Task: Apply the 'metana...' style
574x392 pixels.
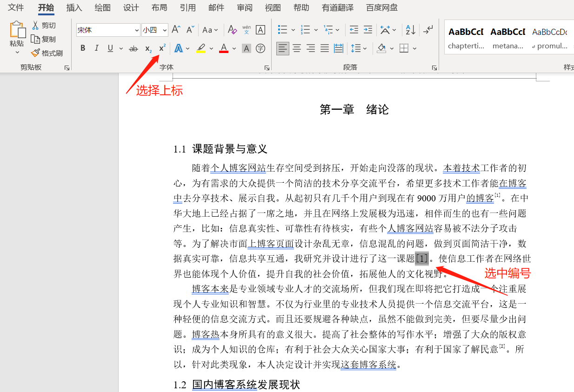Action: coord(508,38)
